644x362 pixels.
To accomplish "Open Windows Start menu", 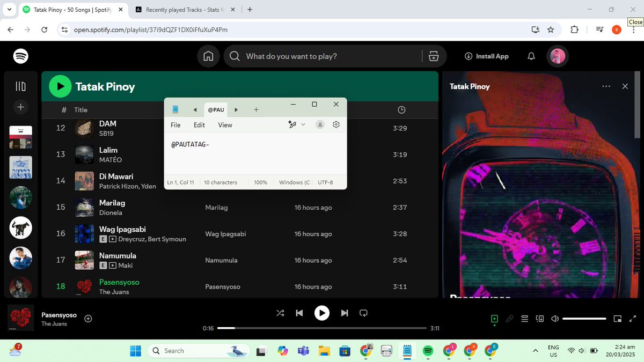I will coord(136,351).
